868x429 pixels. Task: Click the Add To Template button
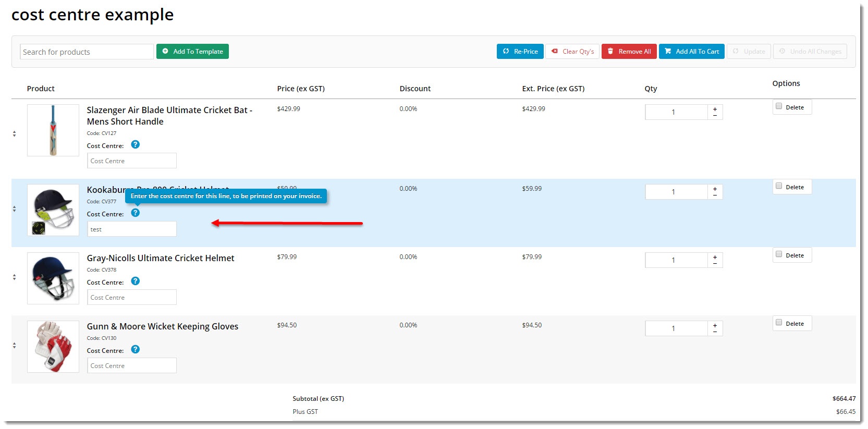coord(192,51)
